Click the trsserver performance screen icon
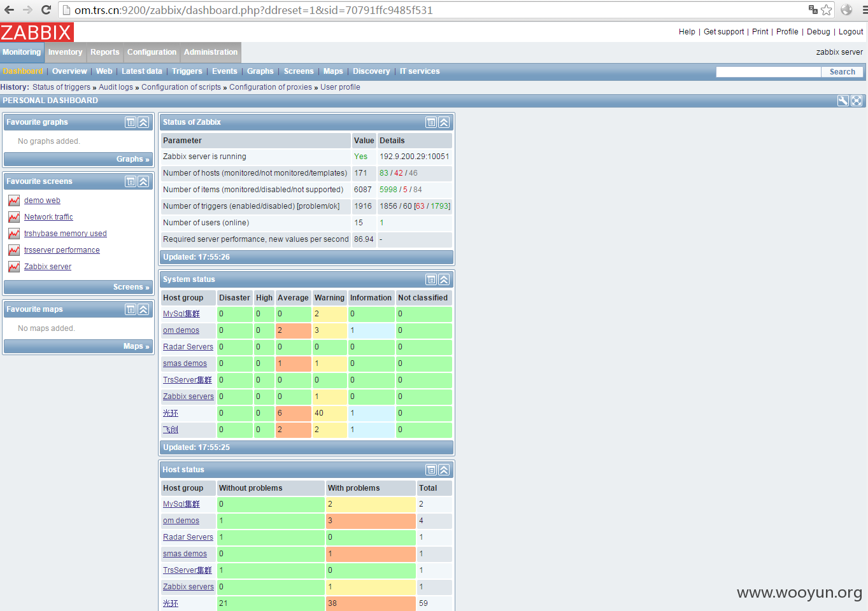The image size is (868, 611). pos(14,250)
